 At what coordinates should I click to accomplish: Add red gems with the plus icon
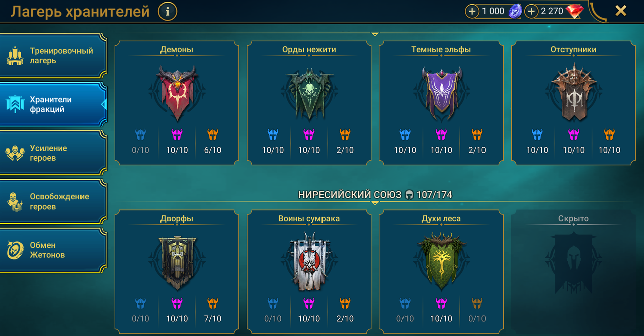(531, 11)
